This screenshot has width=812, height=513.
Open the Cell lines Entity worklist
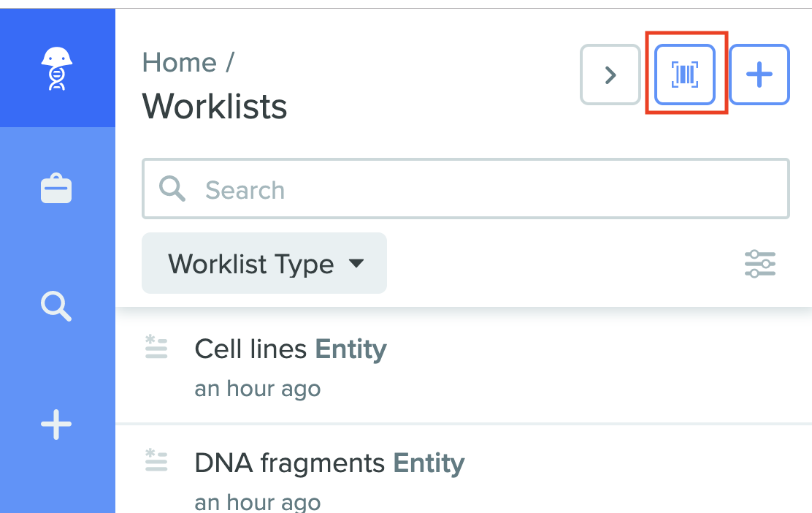pos(291,349)
